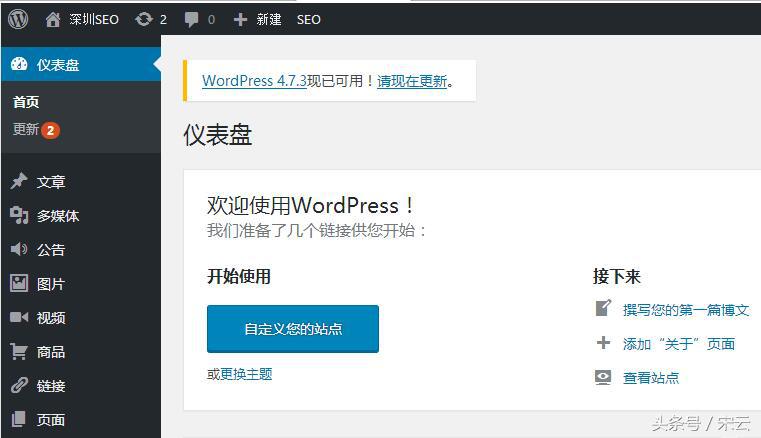Select 仪表盘 in the sidebar
Screen dimensions: 761x438
tap(81, 64)
